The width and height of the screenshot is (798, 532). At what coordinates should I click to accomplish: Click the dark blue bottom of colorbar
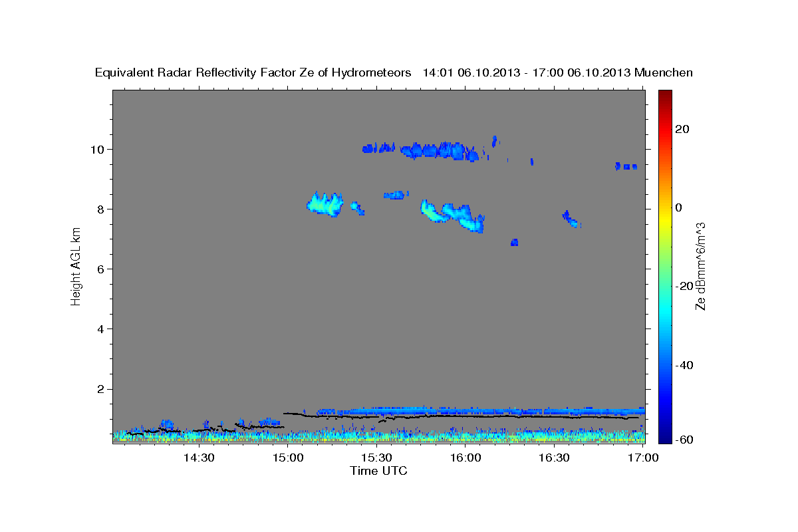[x=664, y=438]
